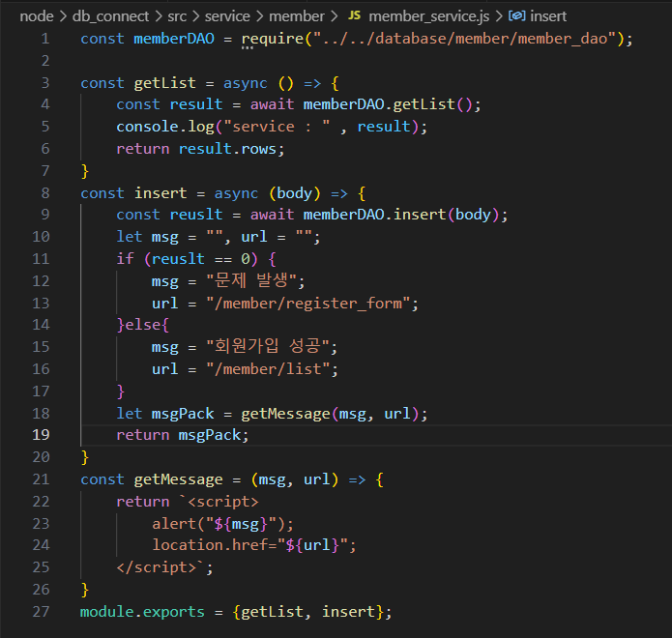Click getMessage declaration on line 21
This screenshot has height=638, width=672.
coord(178,479)
